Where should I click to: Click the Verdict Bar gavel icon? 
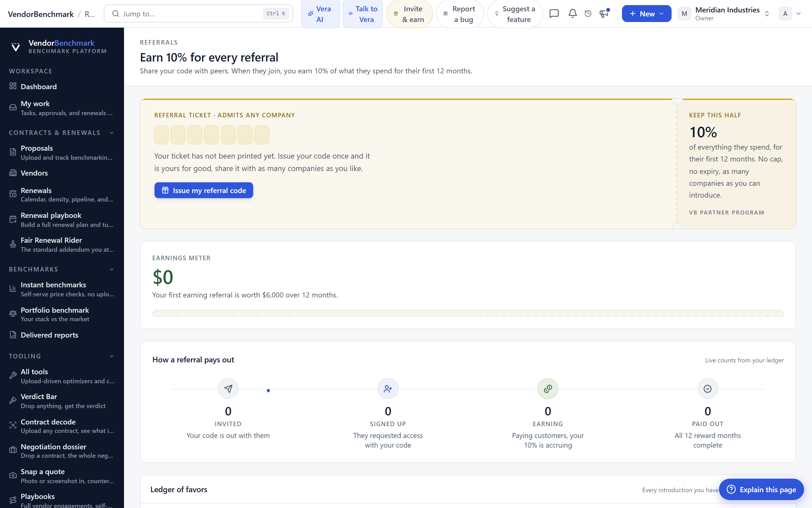click(x=13, y=400)
